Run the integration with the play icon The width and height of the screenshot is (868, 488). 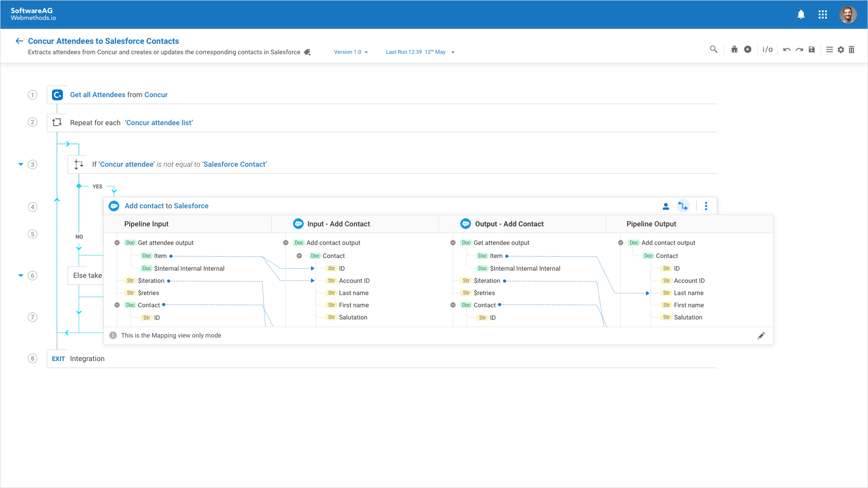click(748, 49)
